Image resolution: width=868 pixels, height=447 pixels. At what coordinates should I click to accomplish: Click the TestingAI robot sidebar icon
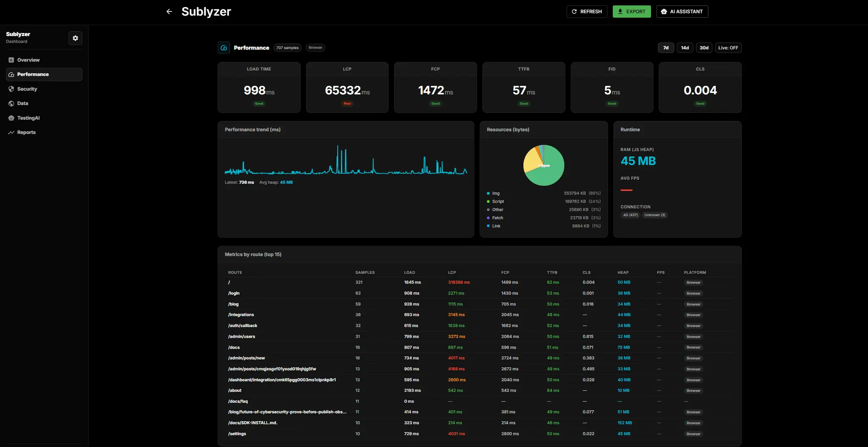coord(11,118)
